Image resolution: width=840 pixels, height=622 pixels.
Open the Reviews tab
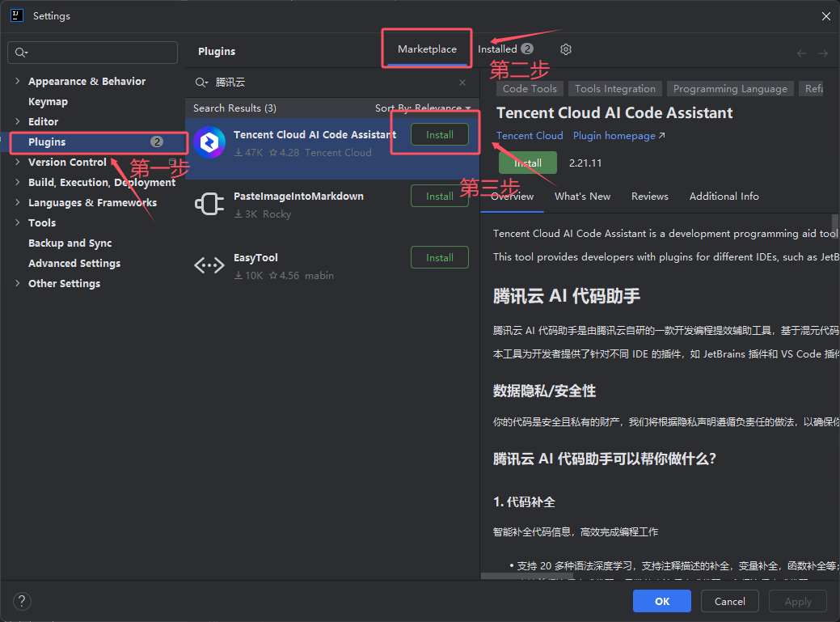[649, 197]
